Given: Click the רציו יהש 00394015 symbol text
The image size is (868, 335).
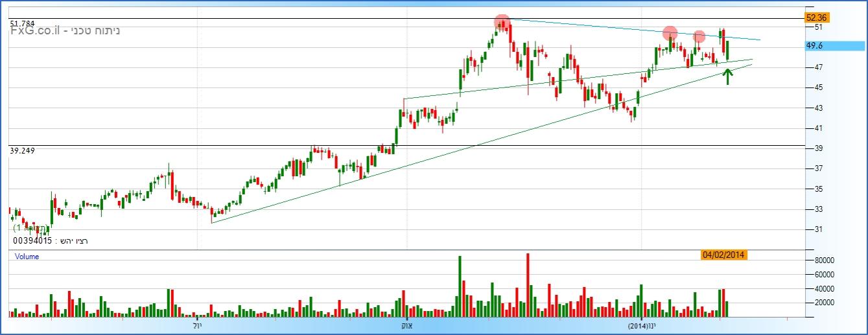Looking at the screenshot, I should pos(50,241).
